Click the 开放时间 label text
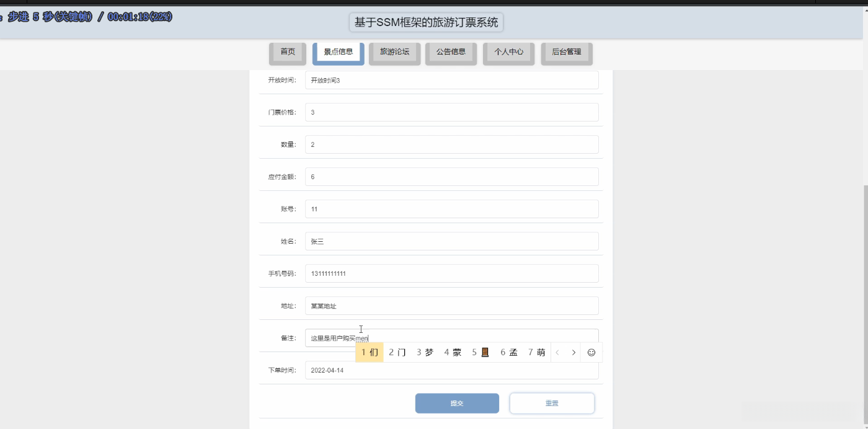This screenshot has height=429, width=868. point(282,80)
